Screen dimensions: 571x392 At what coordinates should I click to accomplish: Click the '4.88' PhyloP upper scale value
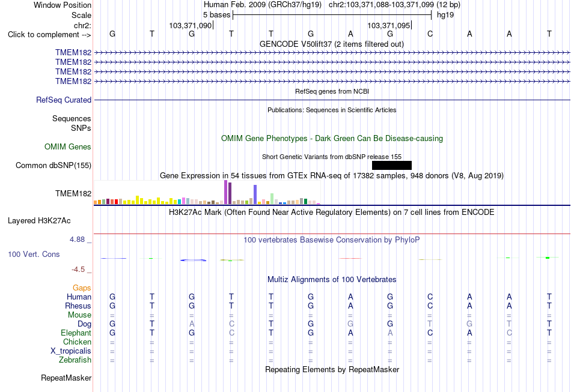[x=77, y=240]
